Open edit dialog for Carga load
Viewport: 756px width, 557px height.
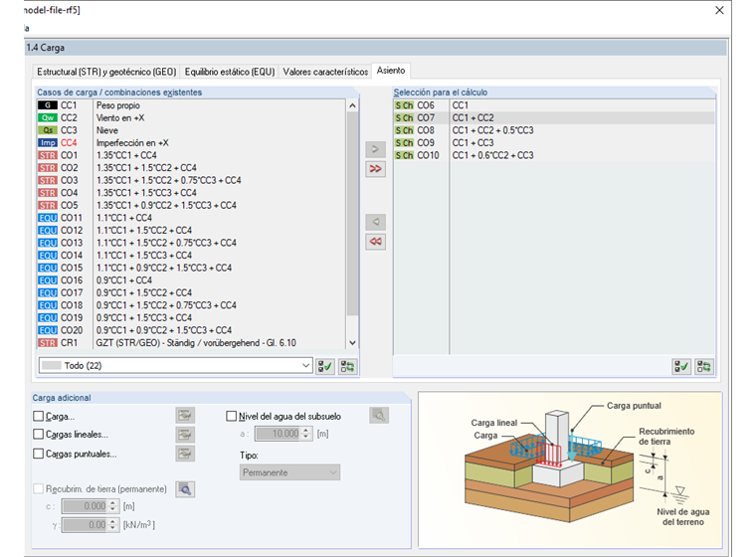(185, 415)
